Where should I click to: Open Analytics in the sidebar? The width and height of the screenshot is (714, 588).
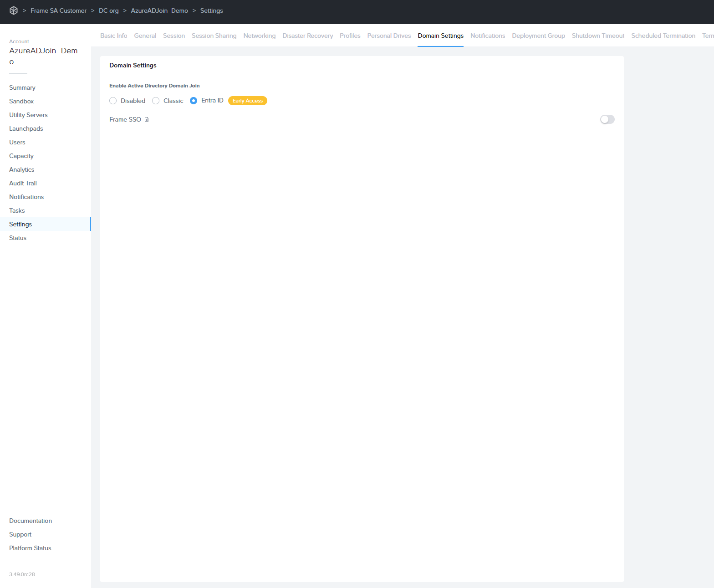point(22,169)
